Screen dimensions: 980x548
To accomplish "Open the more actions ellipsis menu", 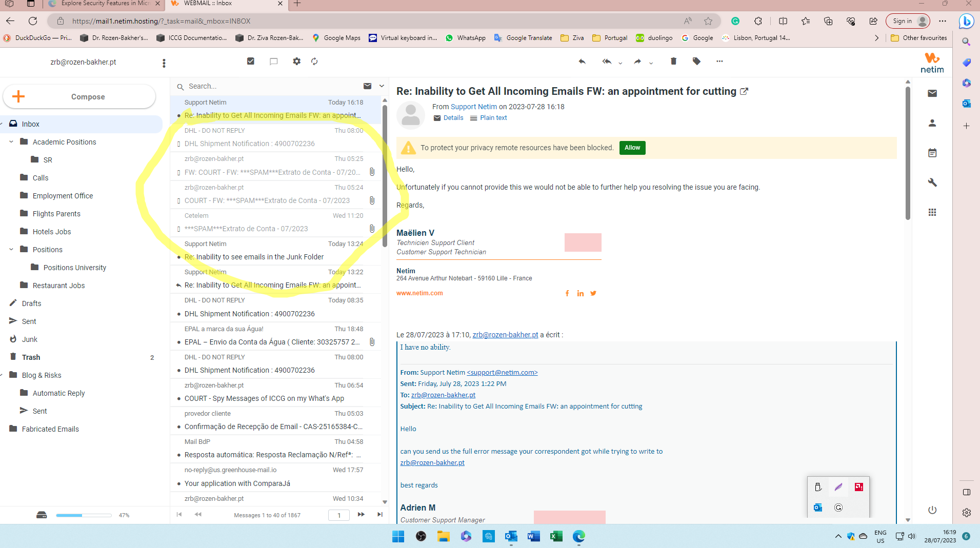I will pyautogui.click(x=719, y=62).
